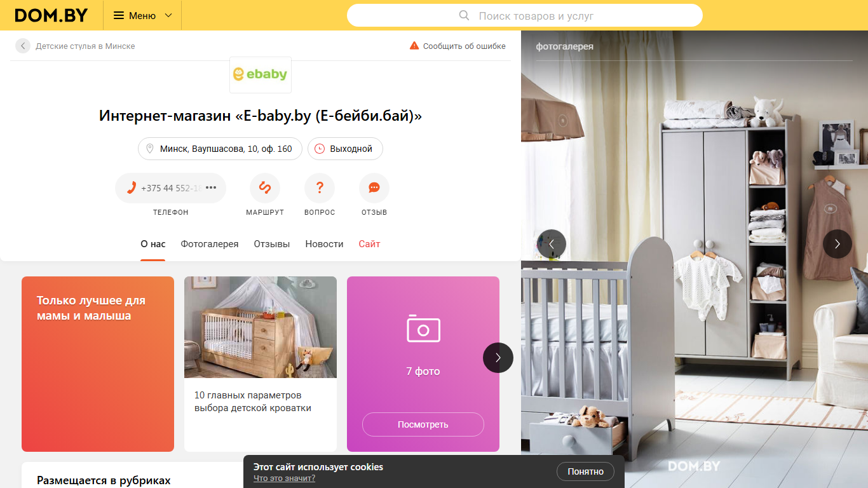Open the DOM.BY home logo
Screen dimensions: 868x488
tap(51, 15)
